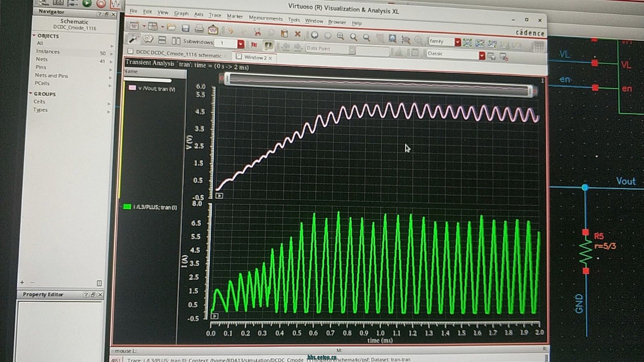Collapse the OBJECTS section in Navigator

34,35
